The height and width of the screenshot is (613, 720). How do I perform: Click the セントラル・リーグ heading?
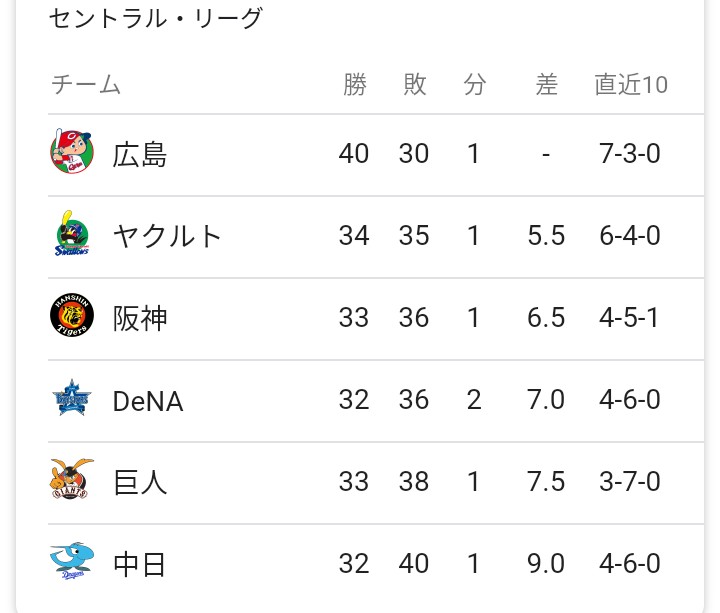click(x=155, y=18)
